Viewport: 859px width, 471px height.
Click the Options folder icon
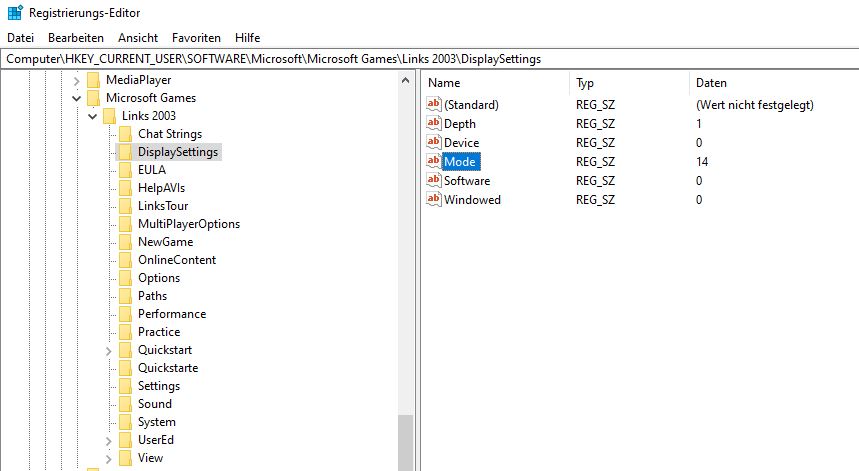click(125, 278)
